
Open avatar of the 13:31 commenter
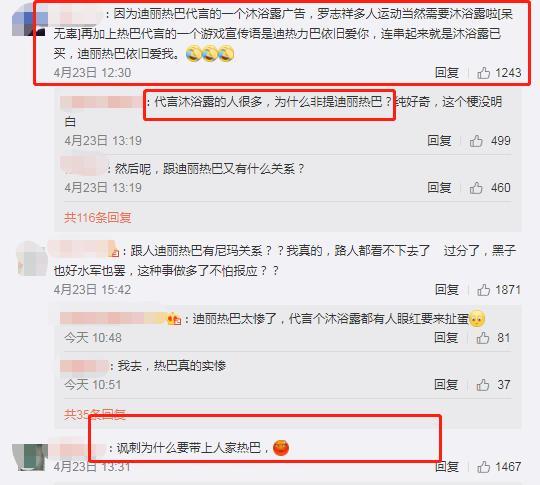point(30,457)
